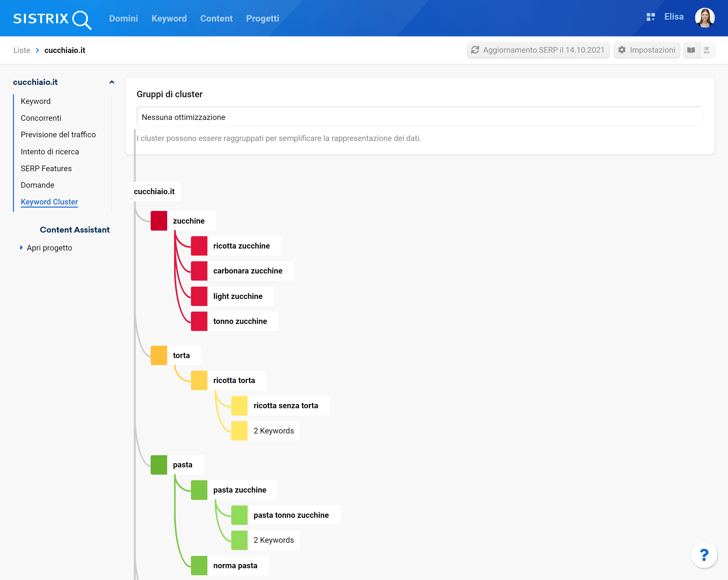The image size is (728, 580).
Task: Select the pasta tonno zucchine node
Action: 291,515
